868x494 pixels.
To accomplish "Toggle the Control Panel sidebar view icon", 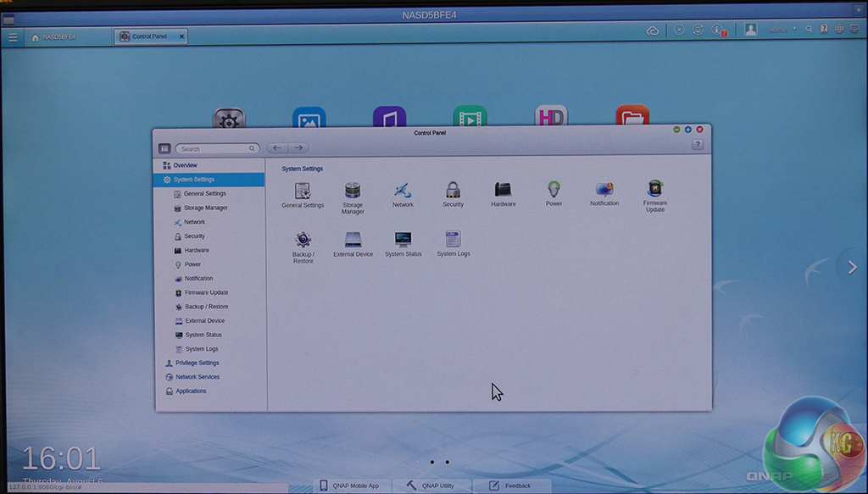I will [164, 148].
